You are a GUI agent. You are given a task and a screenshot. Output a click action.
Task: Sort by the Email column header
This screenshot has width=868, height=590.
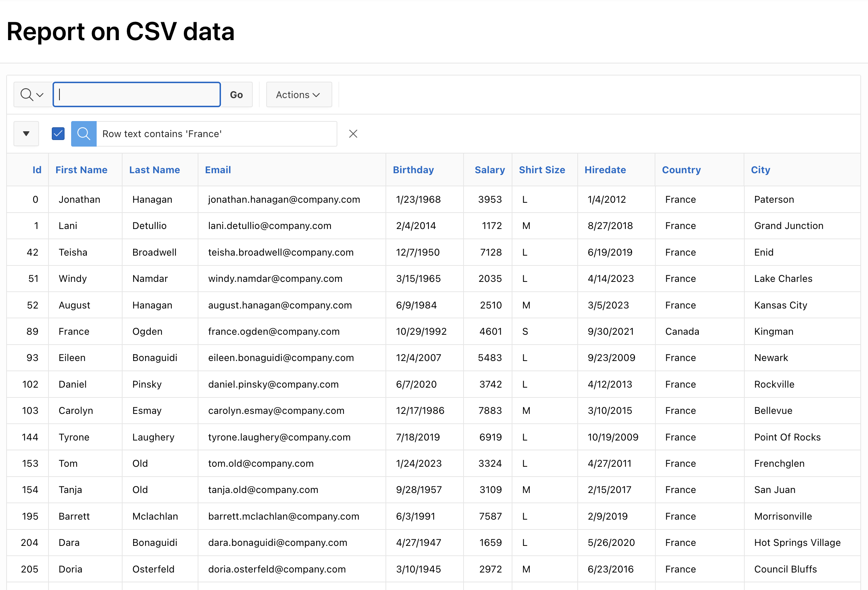218,170
